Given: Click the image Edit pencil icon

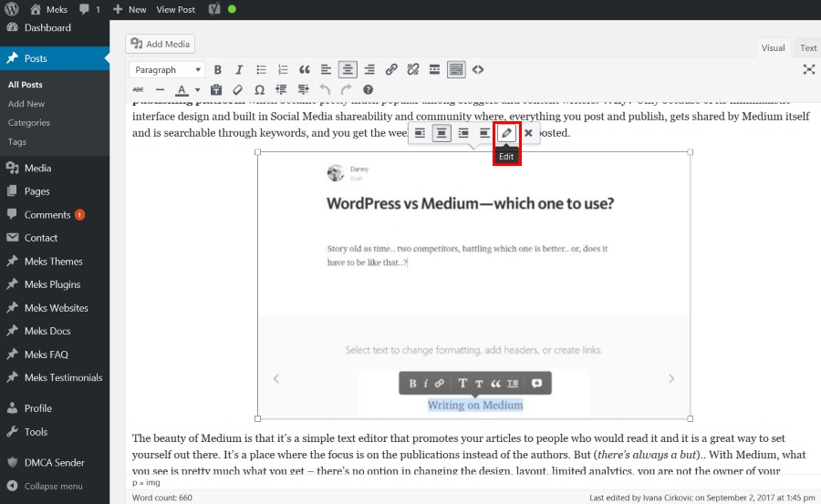Looking at the screenshot, I should click(507, 133).
